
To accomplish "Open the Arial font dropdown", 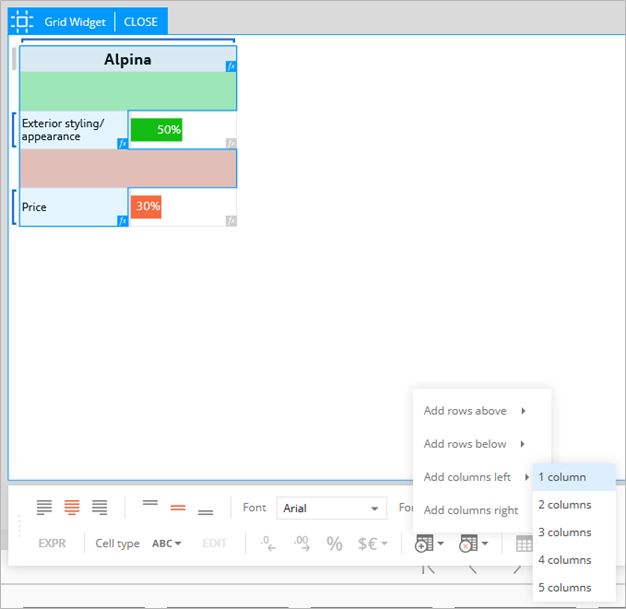I will [x=331, y=508].
